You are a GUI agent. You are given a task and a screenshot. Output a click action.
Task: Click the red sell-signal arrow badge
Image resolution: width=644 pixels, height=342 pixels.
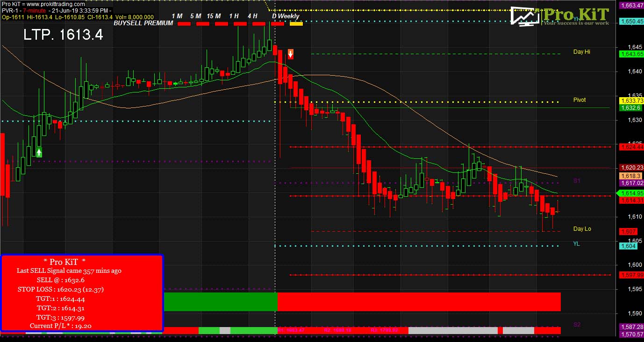(290, 54)
